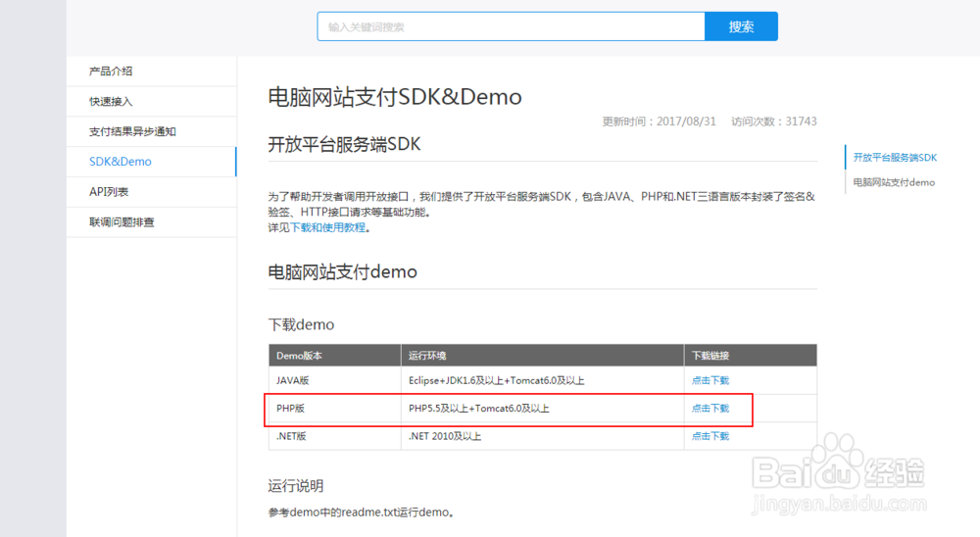Select SDK&Demo in the left navigation
The image size is (980, 537).
click(121, 162)
